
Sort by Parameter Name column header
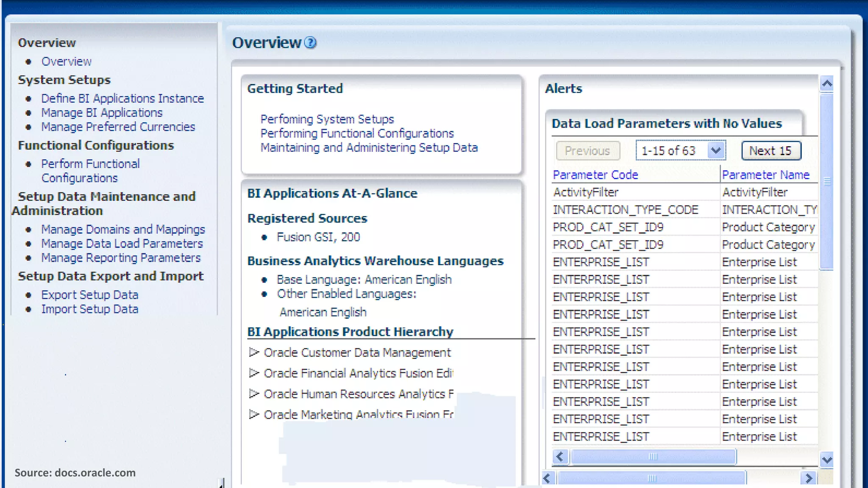click(x=766, y=175)
